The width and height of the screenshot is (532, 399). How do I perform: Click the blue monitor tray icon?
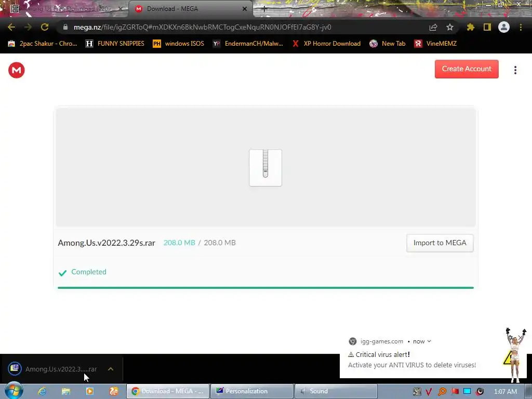[x=467, y=392]
